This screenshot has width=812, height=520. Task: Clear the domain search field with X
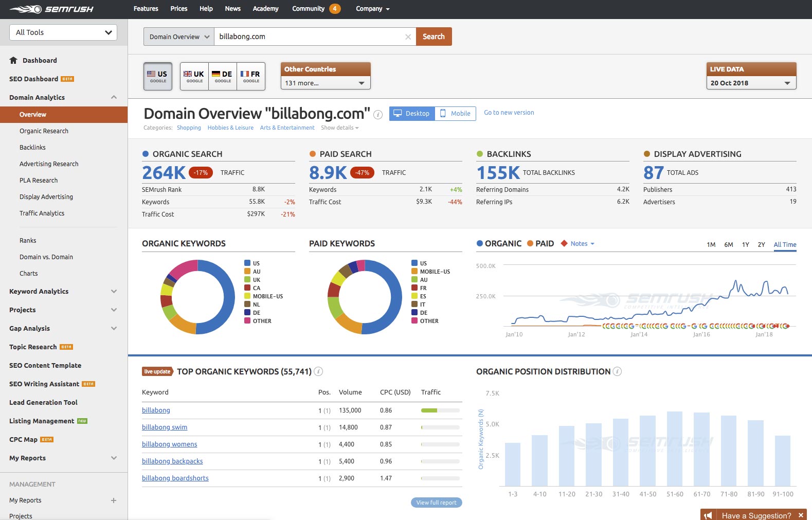click(408, 37)
